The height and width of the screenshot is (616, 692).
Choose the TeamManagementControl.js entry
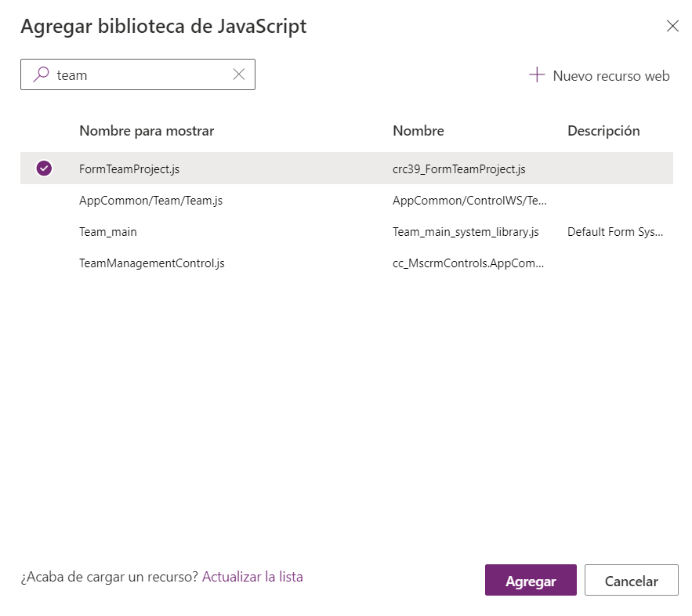click(x=152, y=263)
